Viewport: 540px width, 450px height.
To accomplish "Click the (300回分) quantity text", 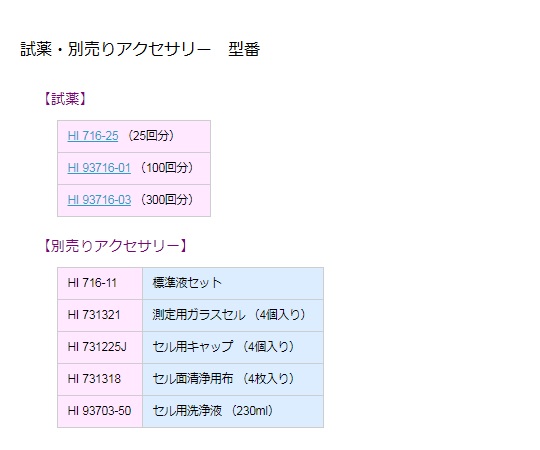I will coord(167,200).
